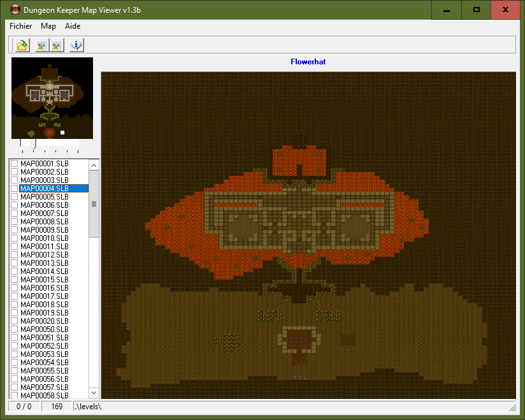This screenshot has width=525, height=420.
Task: Select MAP00054.SLB in the file list
Action: pyautogui.click(x=44, y=363)
